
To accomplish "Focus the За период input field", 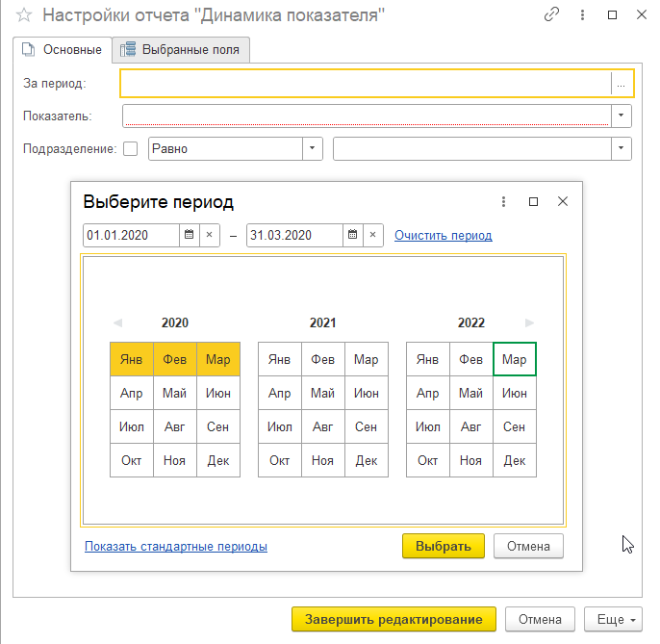I will click(366, 84).
